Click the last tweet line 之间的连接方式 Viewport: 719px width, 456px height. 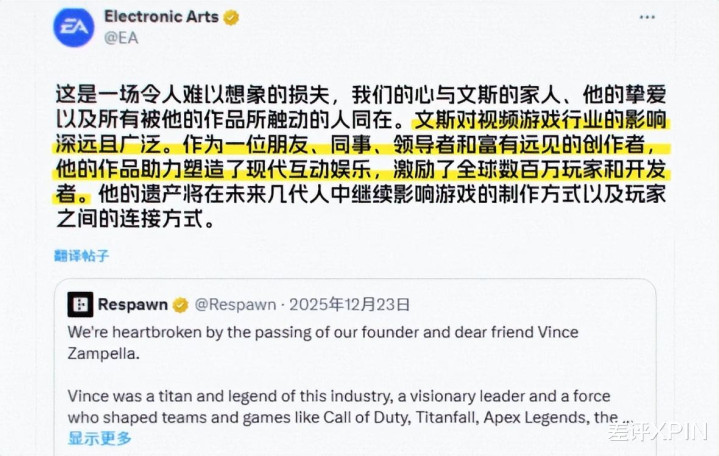[134, 218]
